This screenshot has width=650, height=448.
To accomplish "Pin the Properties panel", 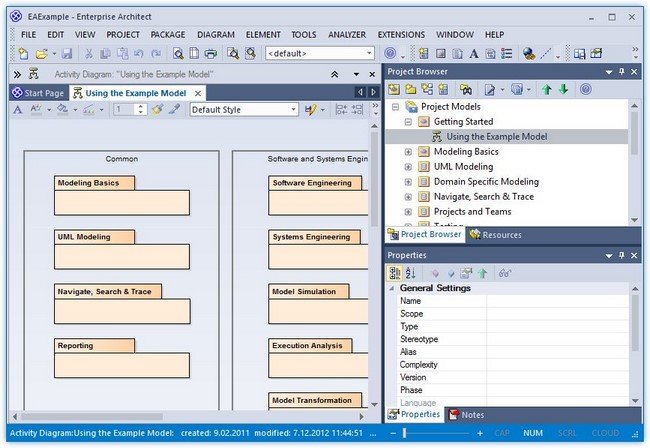I will click(x=621, y=255).
